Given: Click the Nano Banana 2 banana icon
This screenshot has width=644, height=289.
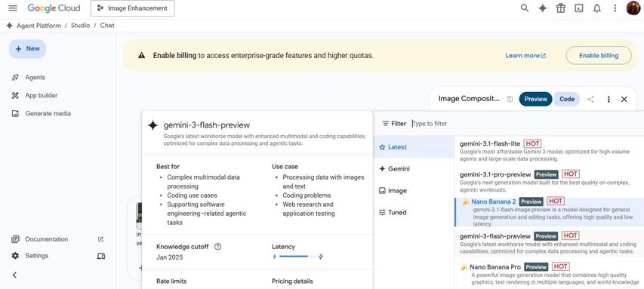Looking at the screenshot, I should (465, 201).
